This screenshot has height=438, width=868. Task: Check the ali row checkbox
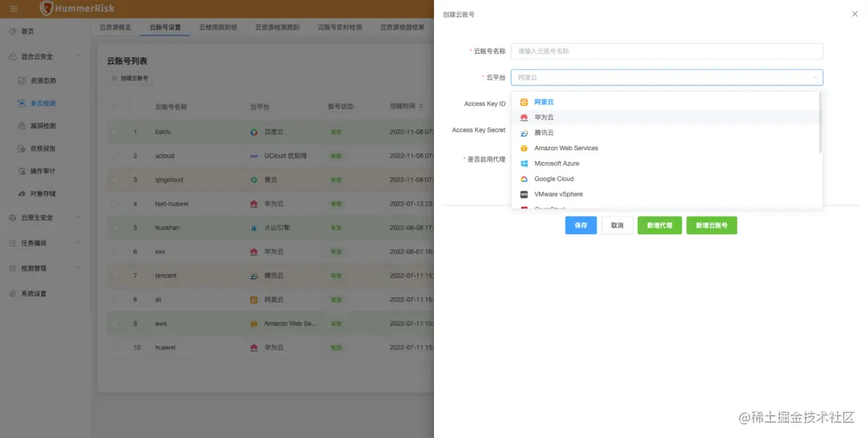click(x=115, y=299)
